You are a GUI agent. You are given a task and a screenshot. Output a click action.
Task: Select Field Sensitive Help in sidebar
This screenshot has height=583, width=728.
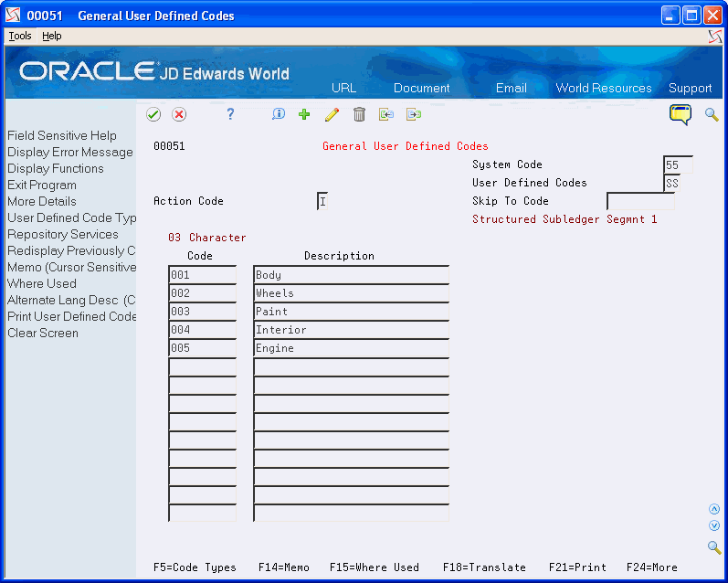[62, 135]
